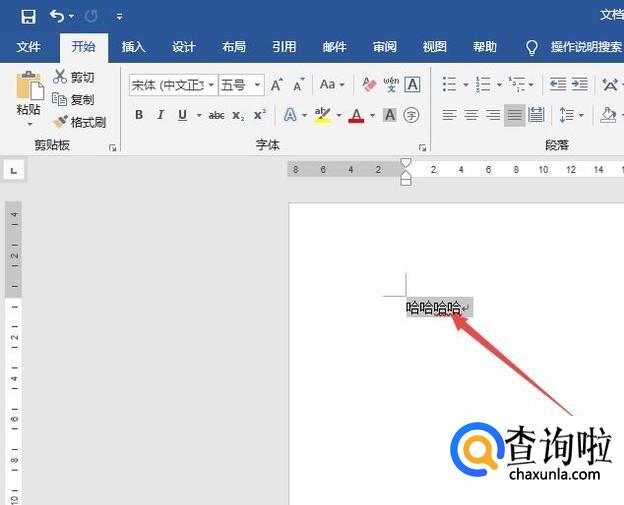Viewport: 624px width, 505px height.
Task: Toggle Italic formatting
Action: point(160,115)
